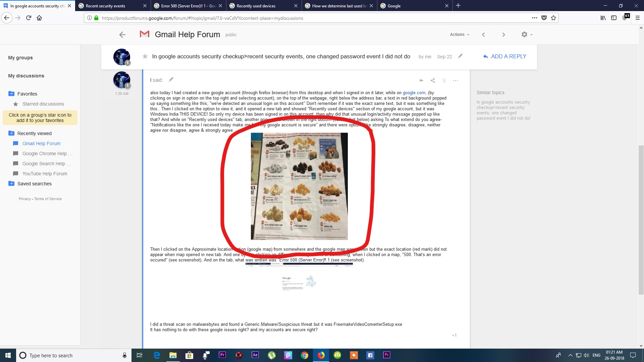Click ADD A REPLY button
Viewport: 644px width, 362px height.
click(x=504, y=56)
